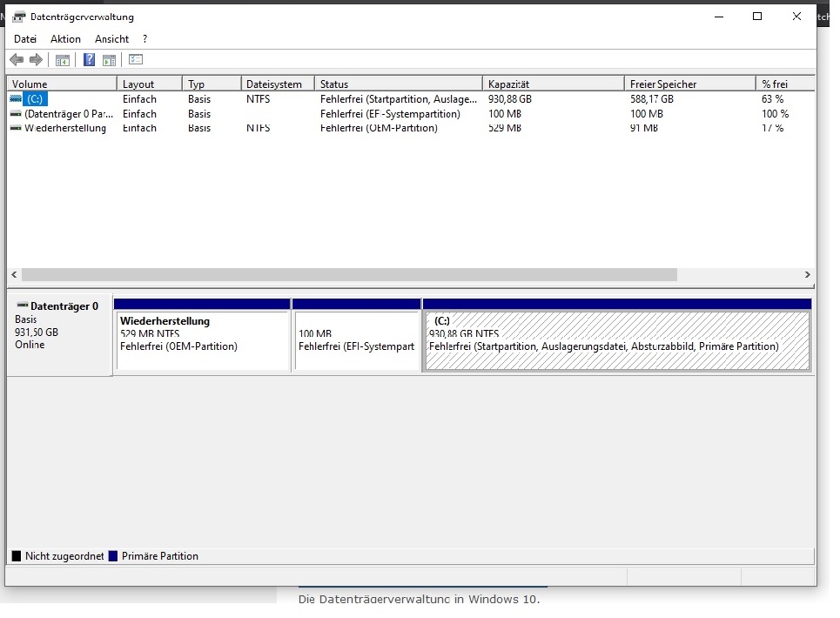The height and width of the screenshot is (618, 840).
Task: Click the (C:) volume drive icon
Action: coord(16,99)
